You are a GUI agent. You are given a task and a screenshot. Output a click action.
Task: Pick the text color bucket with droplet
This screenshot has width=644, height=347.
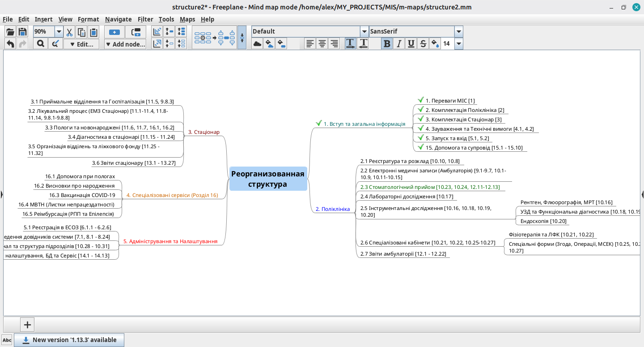pyautogui.click(x=435, y=43)
